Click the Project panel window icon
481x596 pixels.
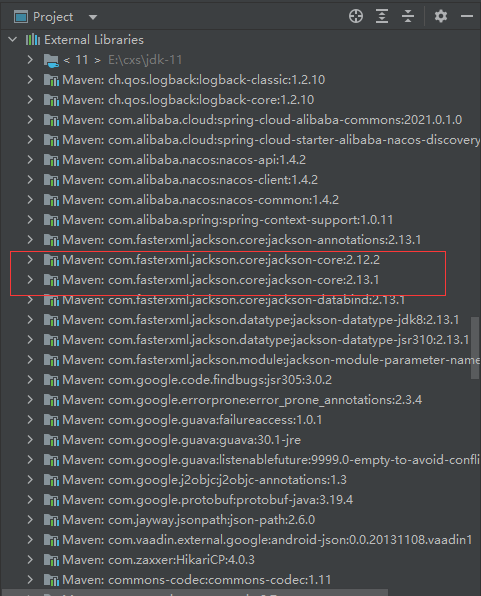click(21, 17)
